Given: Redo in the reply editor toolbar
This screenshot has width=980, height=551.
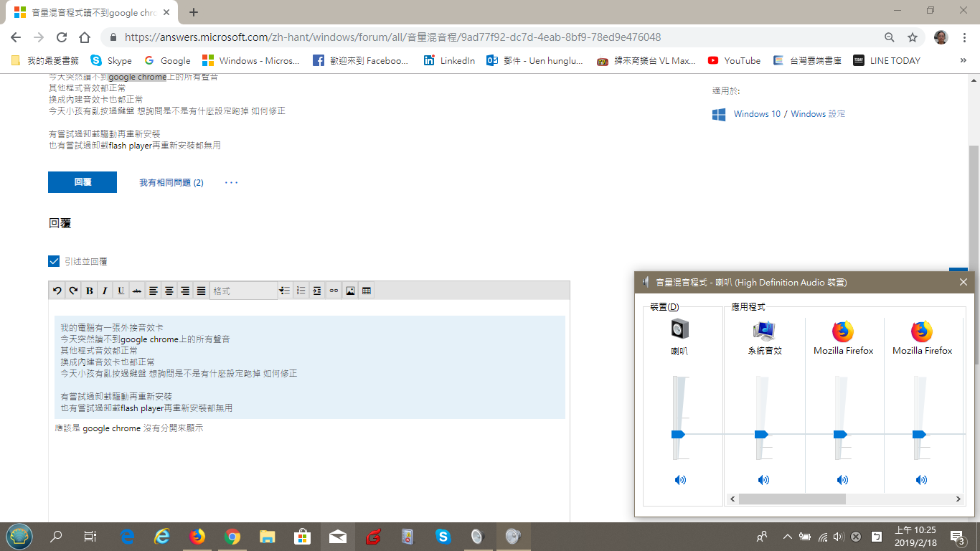Looking at the screenshot, I should pos(73,291).
